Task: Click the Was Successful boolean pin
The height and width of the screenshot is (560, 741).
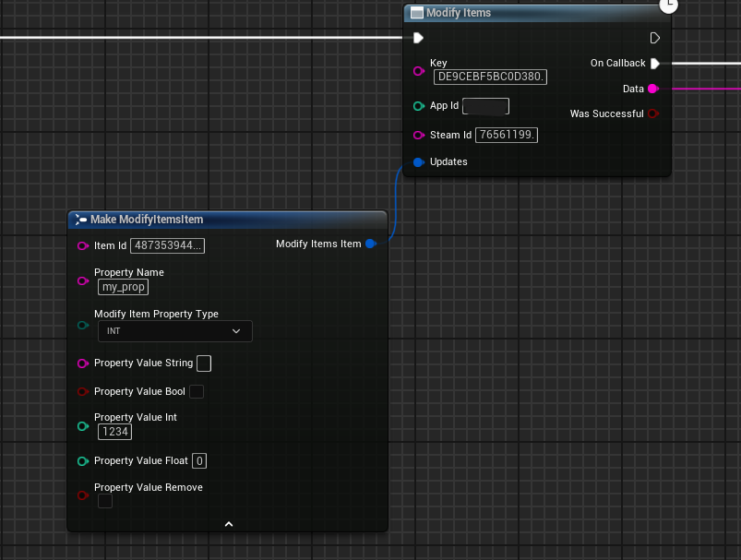Action: (652, 113)
